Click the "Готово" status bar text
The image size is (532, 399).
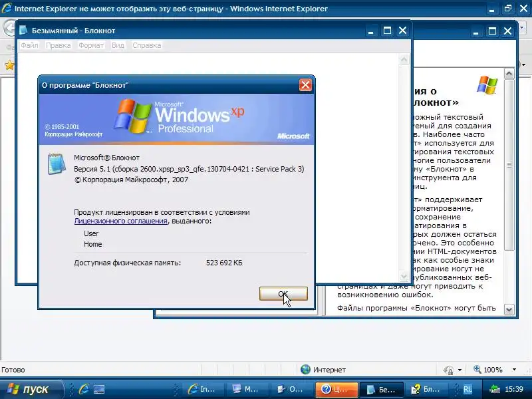click(13, 370)
